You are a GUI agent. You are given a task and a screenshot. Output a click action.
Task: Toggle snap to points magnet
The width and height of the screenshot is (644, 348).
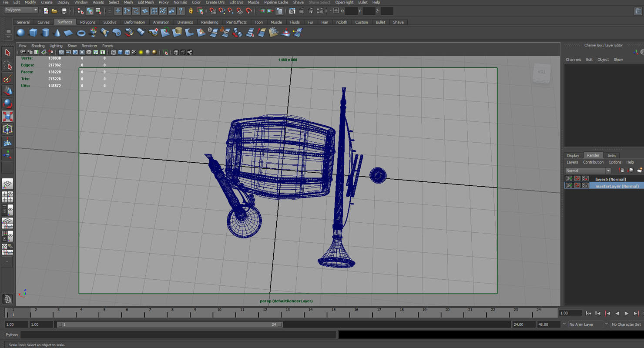[231, 11]
